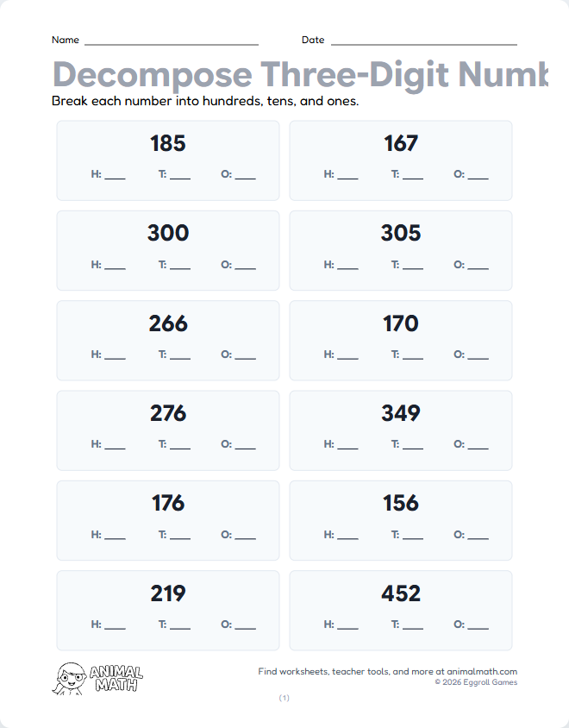Screen dimensions: 569x728
Task: Select the hundreds blank under 305
Action: (347, 266)
